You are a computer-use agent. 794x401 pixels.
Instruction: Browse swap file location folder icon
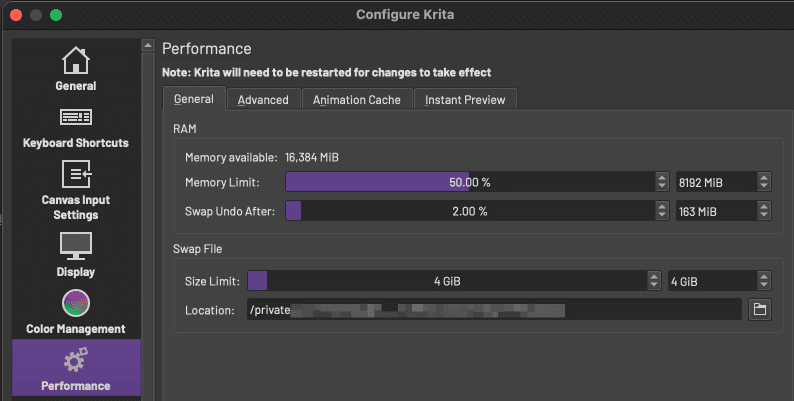(x=760, y=309)
